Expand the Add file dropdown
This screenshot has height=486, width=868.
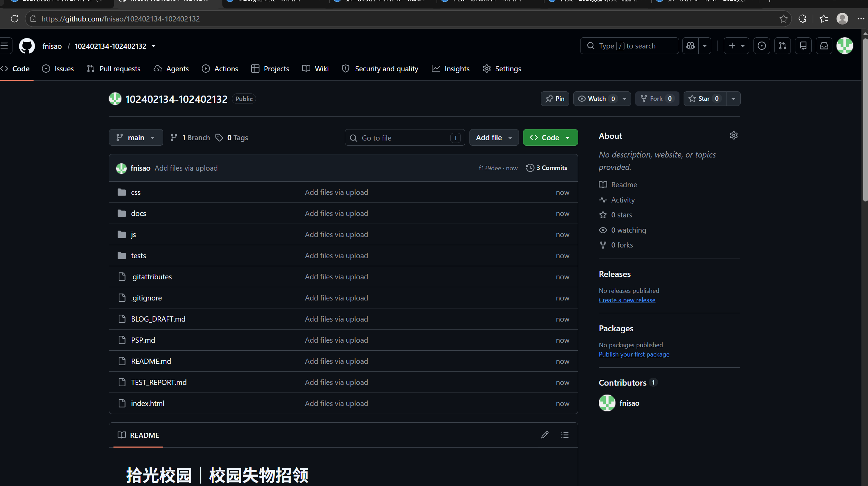494,137
